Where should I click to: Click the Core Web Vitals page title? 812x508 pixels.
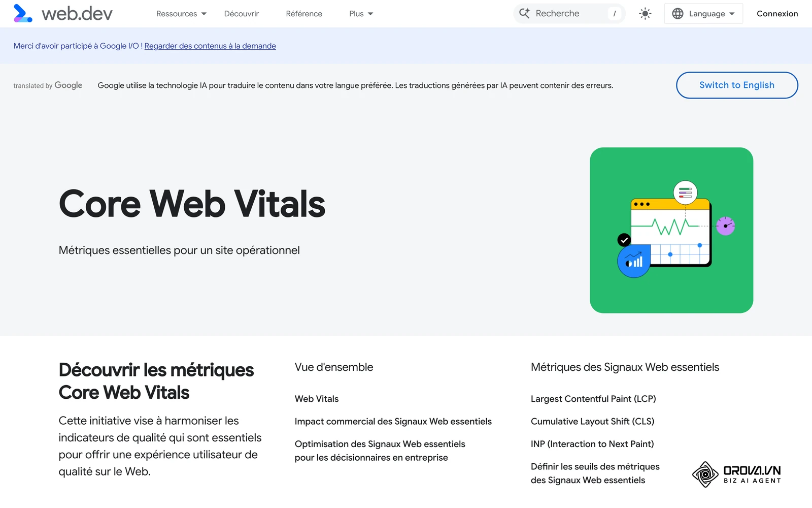(x=192, y=204)
